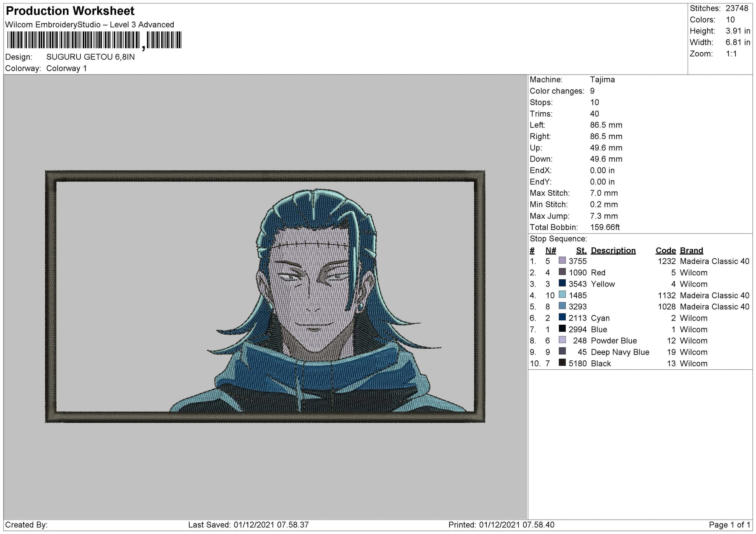Screen dimensions: 756x534
Task: Click the design name SUGURU GETOU 6,8IN
Action: [91, 57]
